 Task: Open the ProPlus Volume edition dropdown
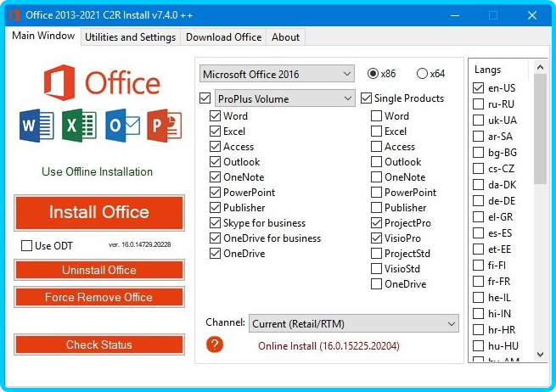[x=284, y=98]
